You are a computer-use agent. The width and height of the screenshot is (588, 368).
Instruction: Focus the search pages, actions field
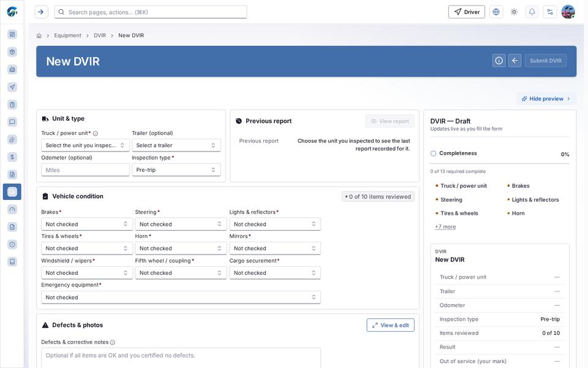(x=151, y=12)
